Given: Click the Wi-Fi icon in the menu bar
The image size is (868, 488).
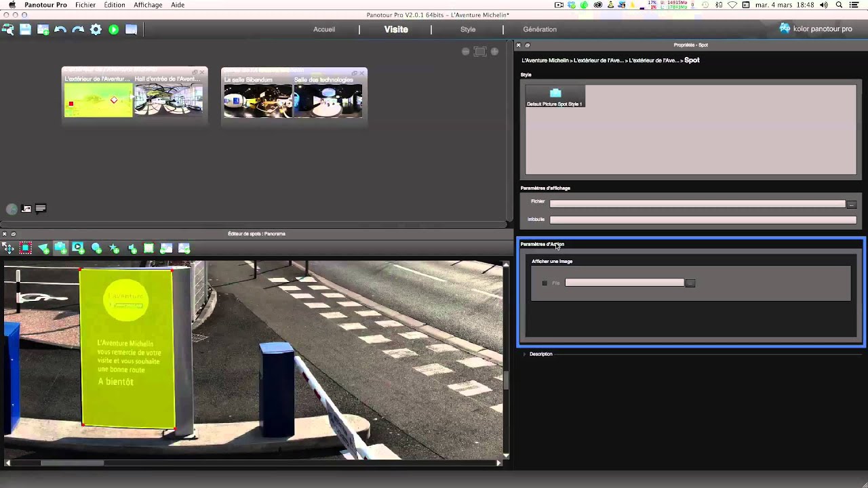Looking at the screenshot, I should pyautogui.click(x=732, y=5).
